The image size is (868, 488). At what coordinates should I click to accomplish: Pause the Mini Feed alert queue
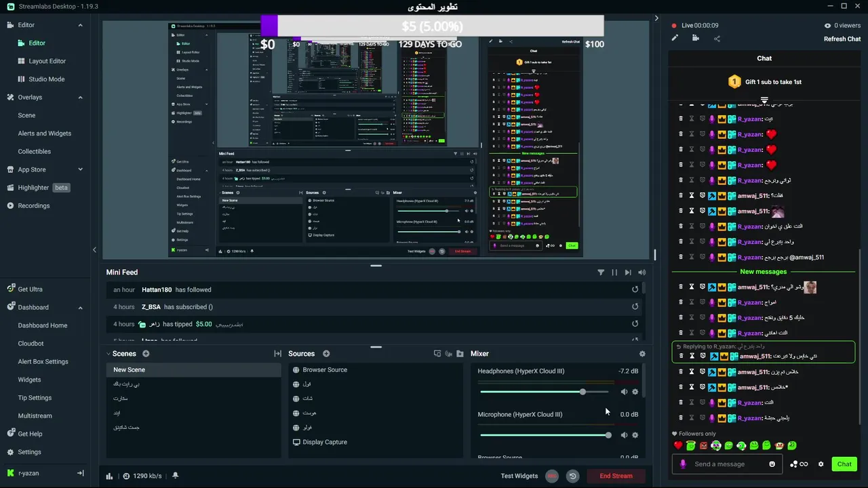[x=614, y=272]
